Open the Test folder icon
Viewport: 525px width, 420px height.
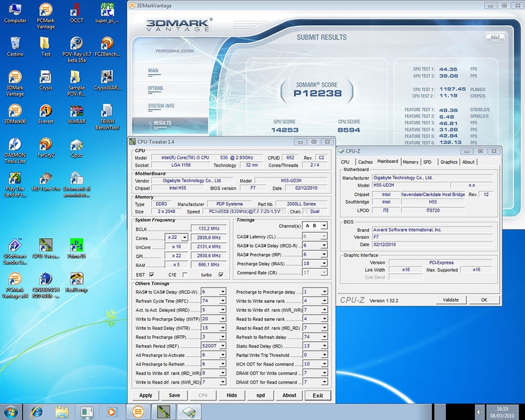pyautogui.click(x=45, y=47)
